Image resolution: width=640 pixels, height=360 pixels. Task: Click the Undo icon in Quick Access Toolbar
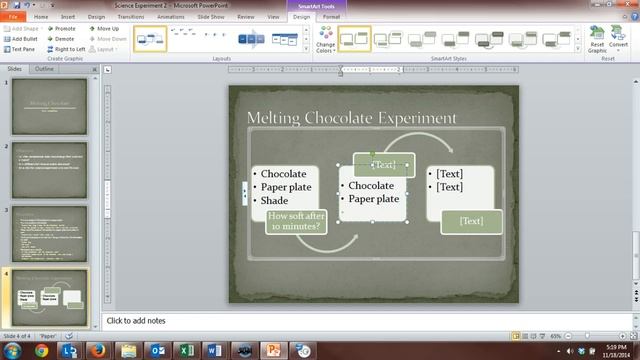[x=27, y=5]
